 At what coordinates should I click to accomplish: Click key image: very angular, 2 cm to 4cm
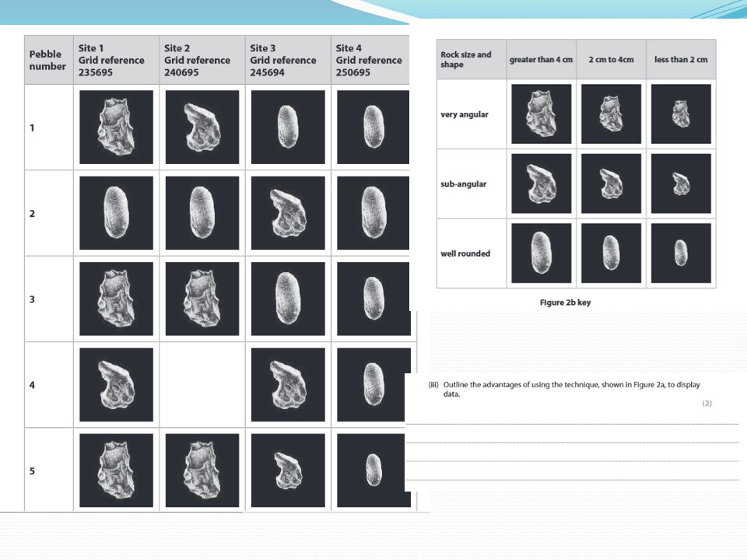click(x=612, y=114)
